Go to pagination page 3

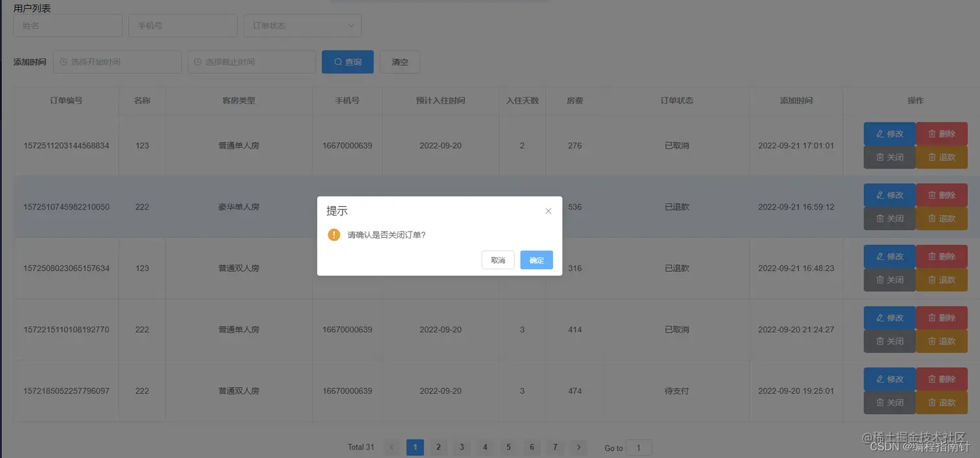(462, 447)
